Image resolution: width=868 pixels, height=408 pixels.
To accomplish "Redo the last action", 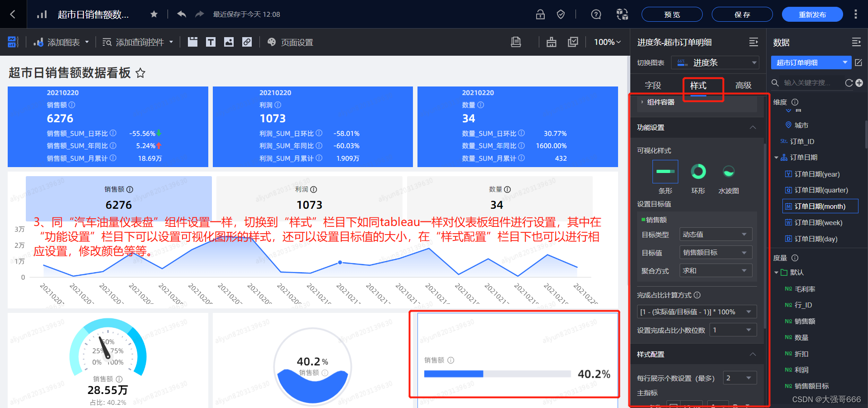I will pos(200,14).
